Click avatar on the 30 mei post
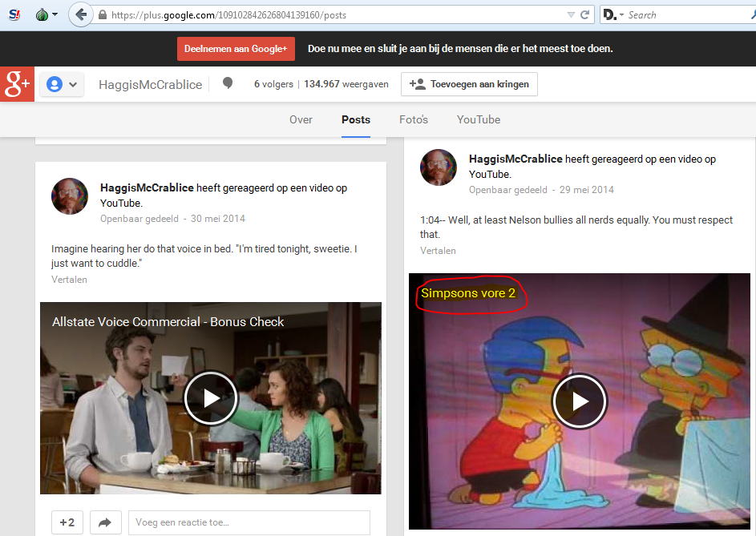Image resolution: width=756 pixels, height=536 pixels. (70, 196)
